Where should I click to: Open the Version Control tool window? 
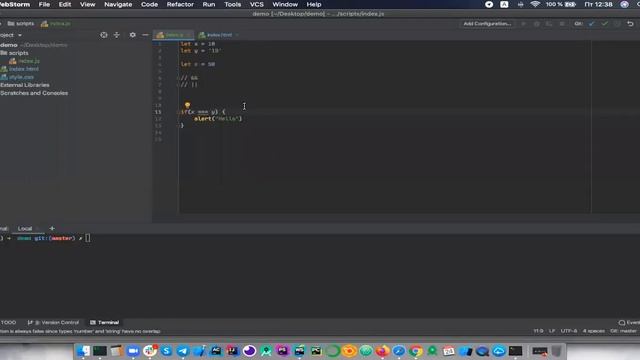coord(53,322)
